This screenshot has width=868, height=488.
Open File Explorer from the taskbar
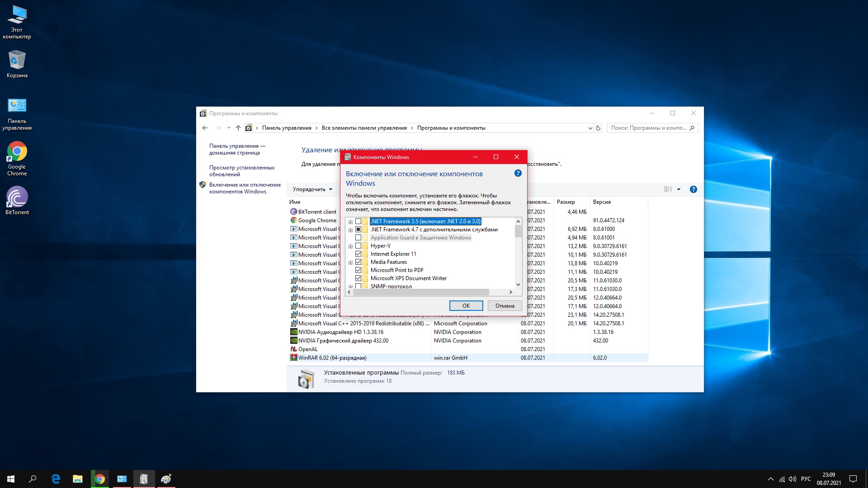(x=78, y=479)
